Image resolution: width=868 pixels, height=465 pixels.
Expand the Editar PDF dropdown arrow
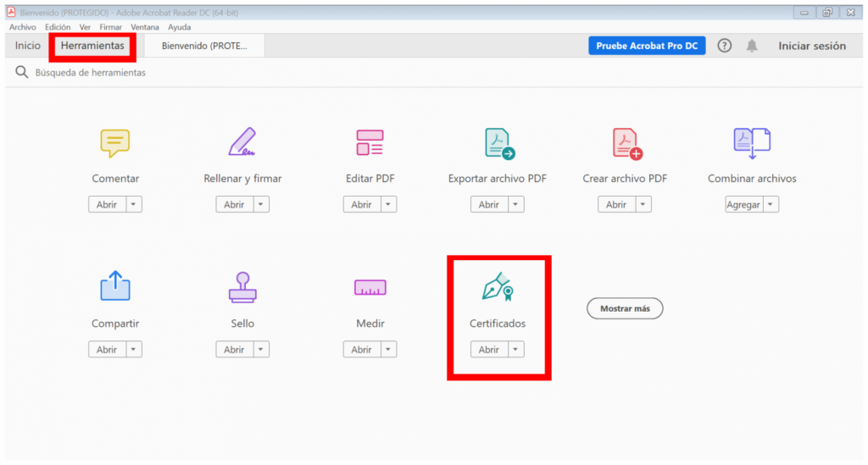pos(388,205)
